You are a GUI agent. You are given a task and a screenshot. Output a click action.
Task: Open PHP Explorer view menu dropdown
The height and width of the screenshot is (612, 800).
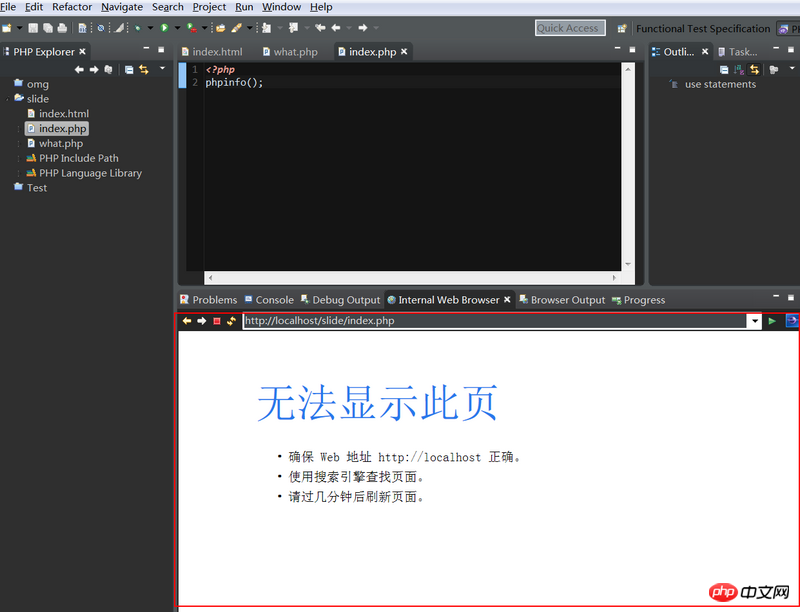(x=163, y=68)
